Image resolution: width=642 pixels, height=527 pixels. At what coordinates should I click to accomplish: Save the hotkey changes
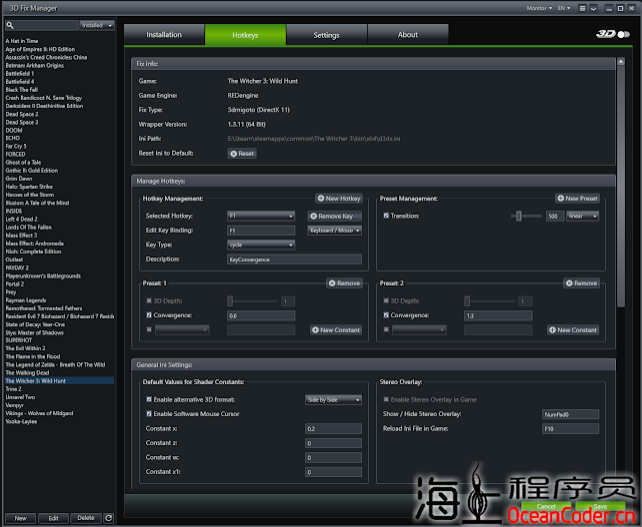(x=600, y=507)
